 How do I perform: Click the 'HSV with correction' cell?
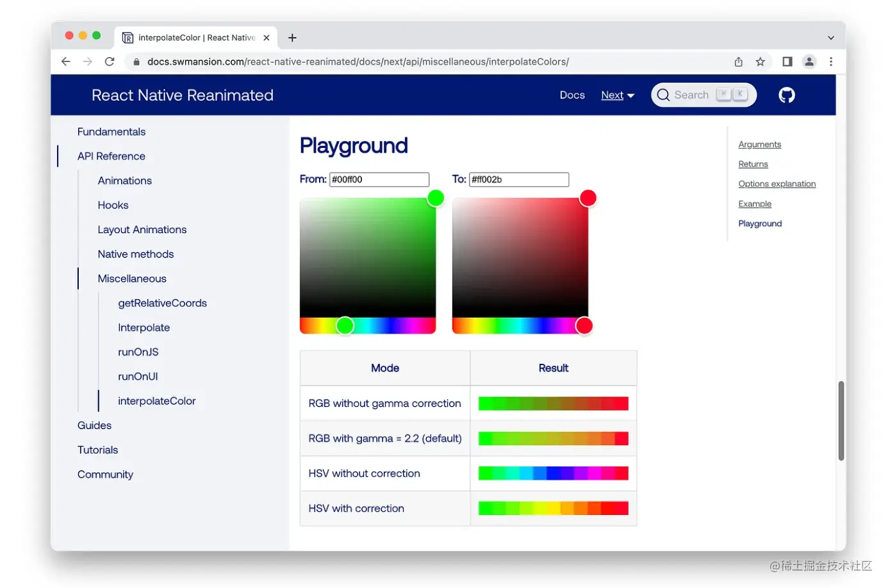click(x=385, y=509)
